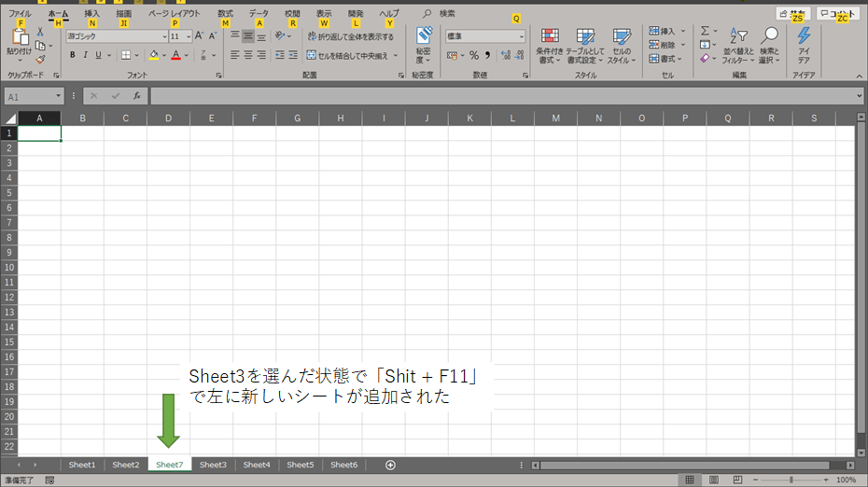Apply comma style icon

click(x=487, y=55)
